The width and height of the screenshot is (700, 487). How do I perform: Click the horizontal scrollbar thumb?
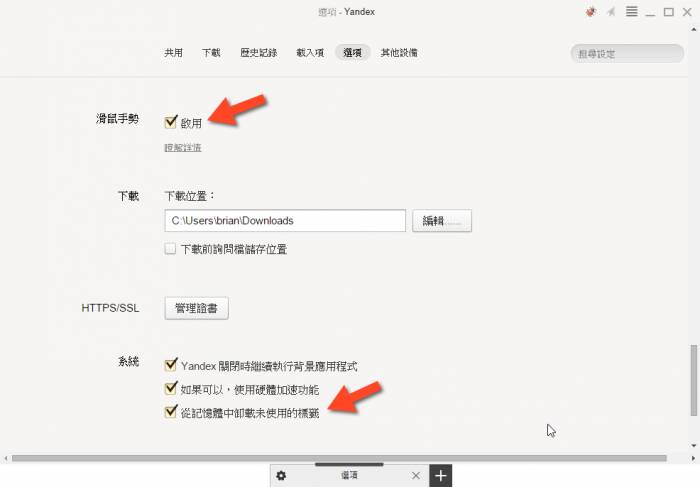point(339,458)
